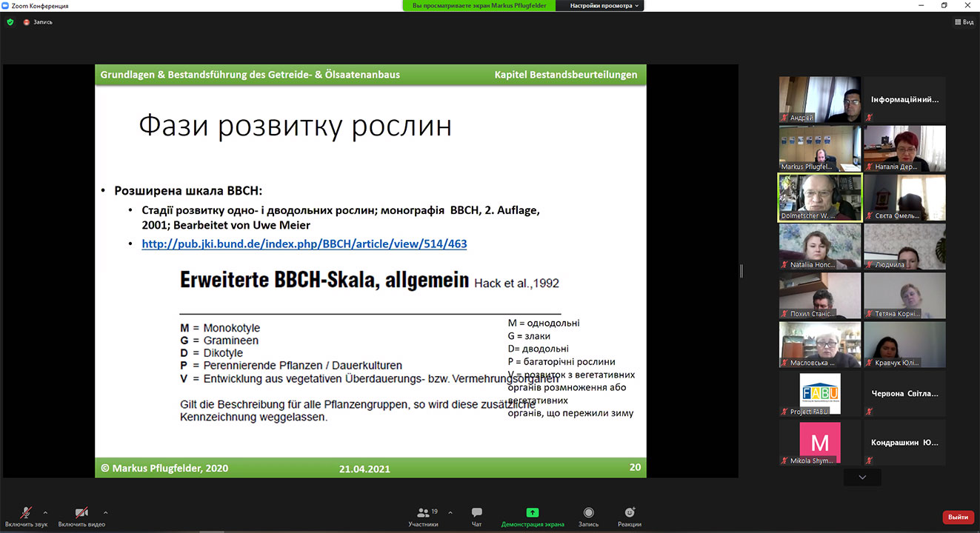Click muted mic icon on Масловська tile
Screen dimensions: 980x533
tap(784, 363)
